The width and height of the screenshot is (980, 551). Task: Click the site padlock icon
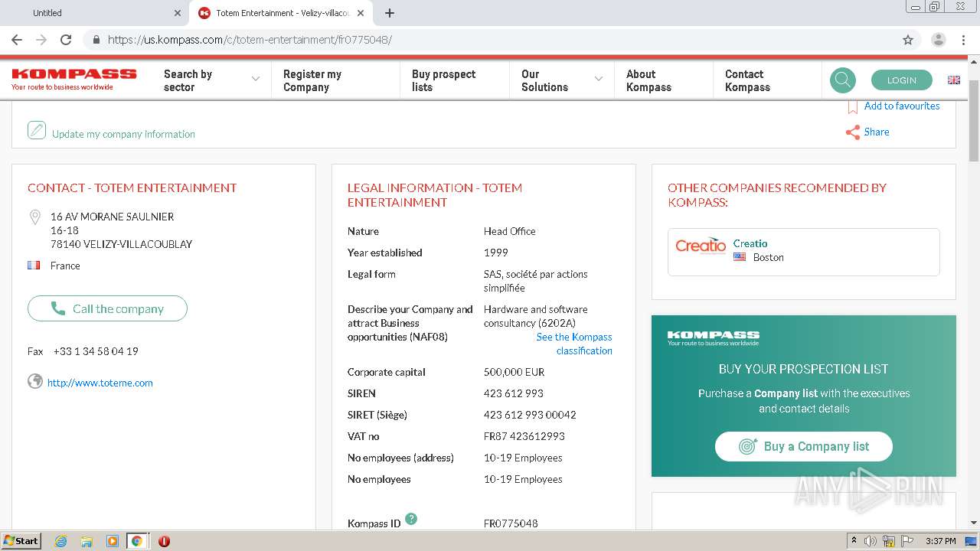point(96,40)
